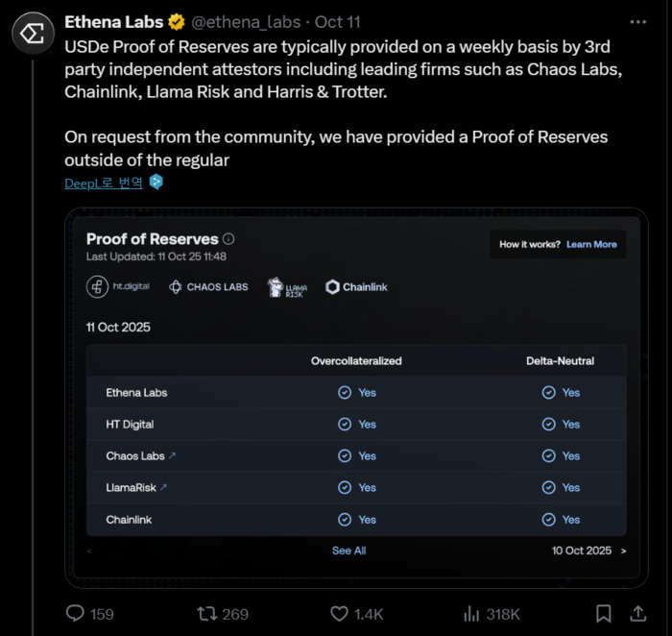Open Chaos Labs external link arrow
This screenshot has width=672, height=636.
[x=173, y=456]
